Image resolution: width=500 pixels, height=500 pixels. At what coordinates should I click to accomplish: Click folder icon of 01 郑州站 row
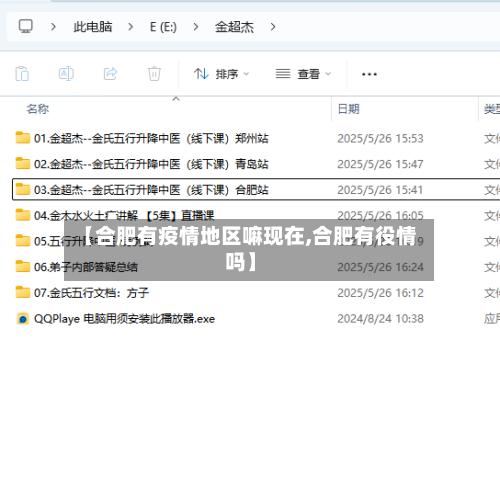click(x=23, y=138)
